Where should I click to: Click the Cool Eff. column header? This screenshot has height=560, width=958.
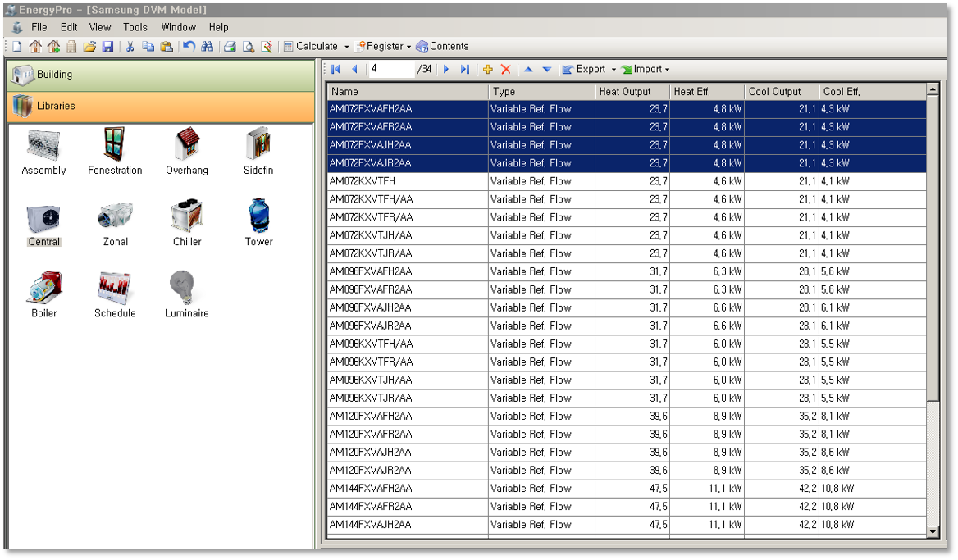[x=873, y=92]
